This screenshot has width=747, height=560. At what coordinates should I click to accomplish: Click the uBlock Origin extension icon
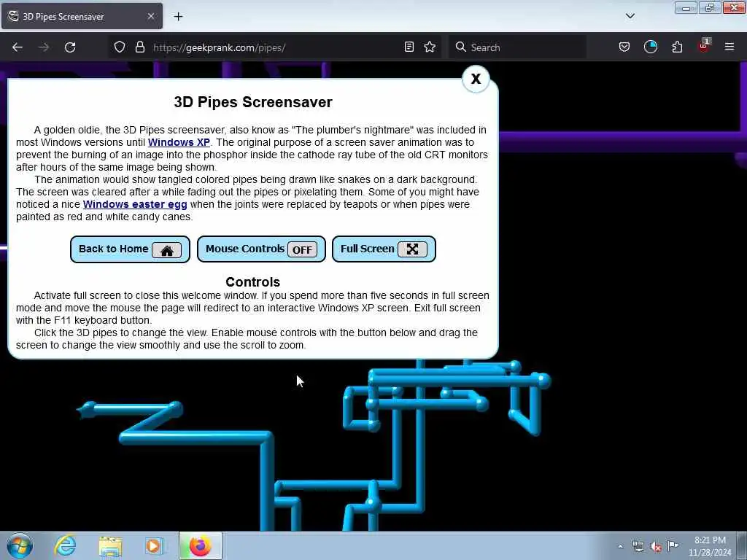coord(704,46)
